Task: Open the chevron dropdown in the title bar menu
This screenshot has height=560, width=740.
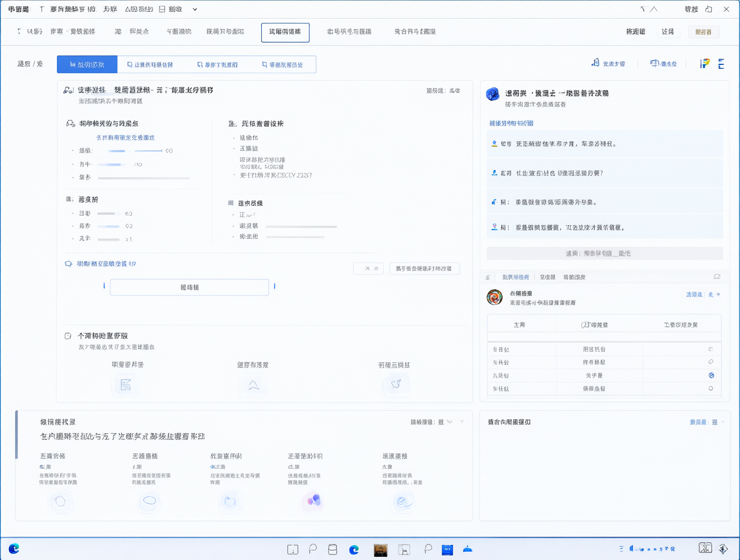Action: point(195,9)
